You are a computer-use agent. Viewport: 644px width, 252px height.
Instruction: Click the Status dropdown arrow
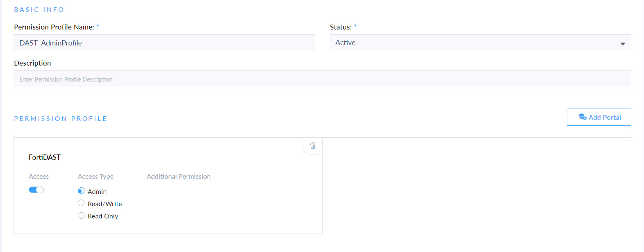[x=622, y=44]
